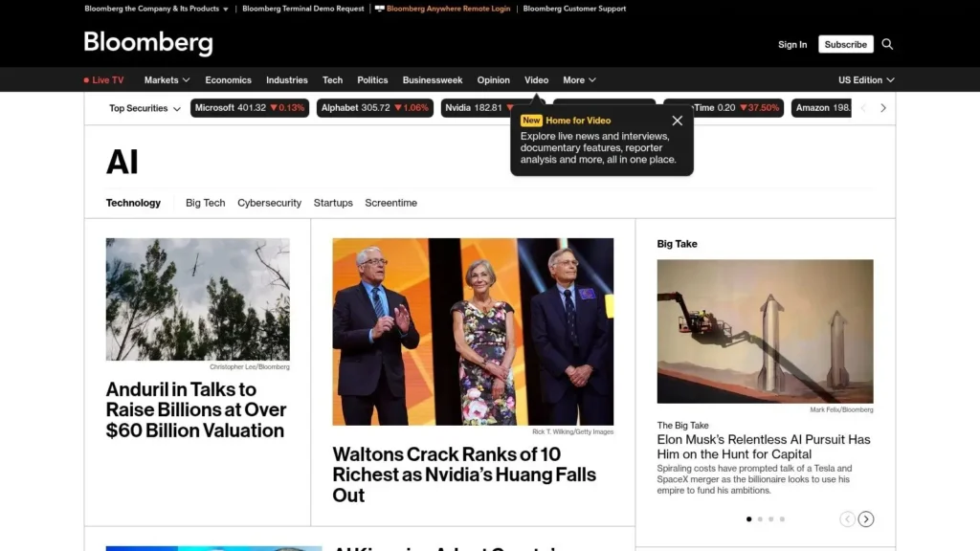Switch to the Big Tech tab
Viewport: 980px width, 551px height.
(x=205, y=203)
